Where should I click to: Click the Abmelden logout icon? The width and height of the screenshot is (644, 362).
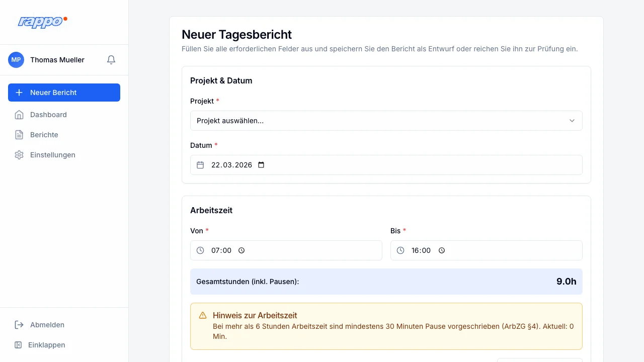[x=19, y=325]
